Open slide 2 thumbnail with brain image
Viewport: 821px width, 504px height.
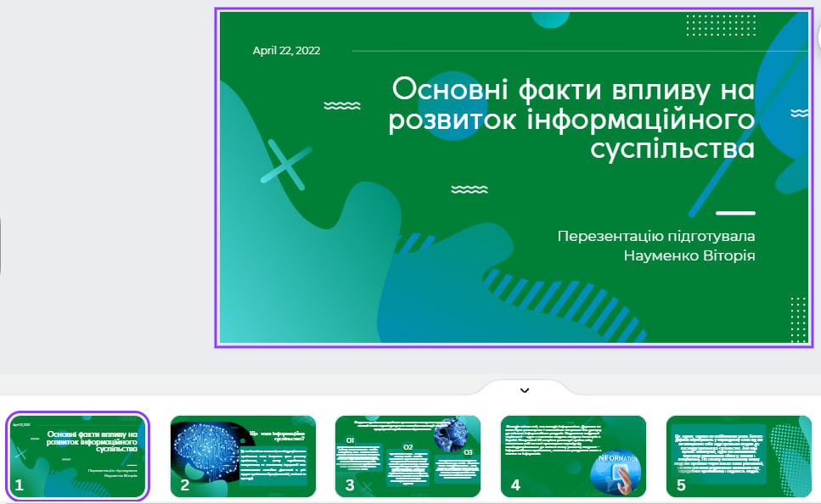coord(243,456)
